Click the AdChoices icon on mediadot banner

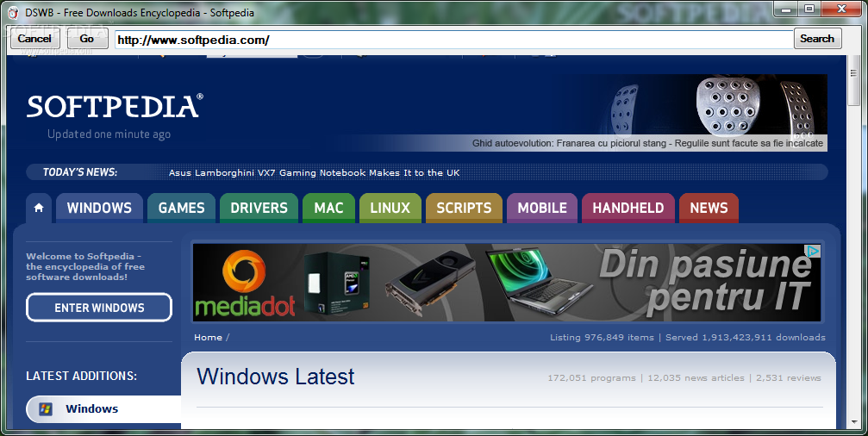tap(813, 252)
